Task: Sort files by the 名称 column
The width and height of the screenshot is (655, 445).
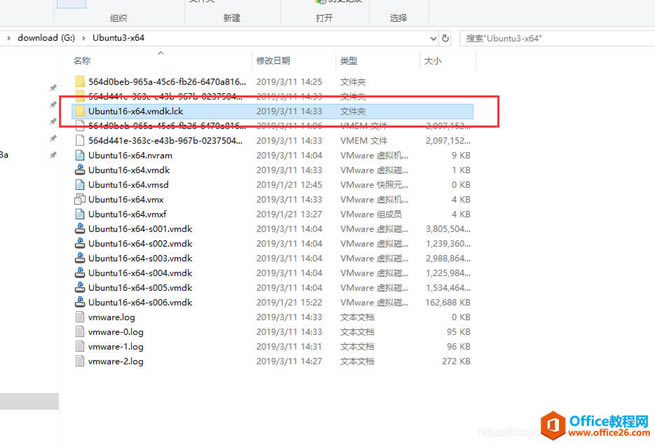Action: click(82, 61)
